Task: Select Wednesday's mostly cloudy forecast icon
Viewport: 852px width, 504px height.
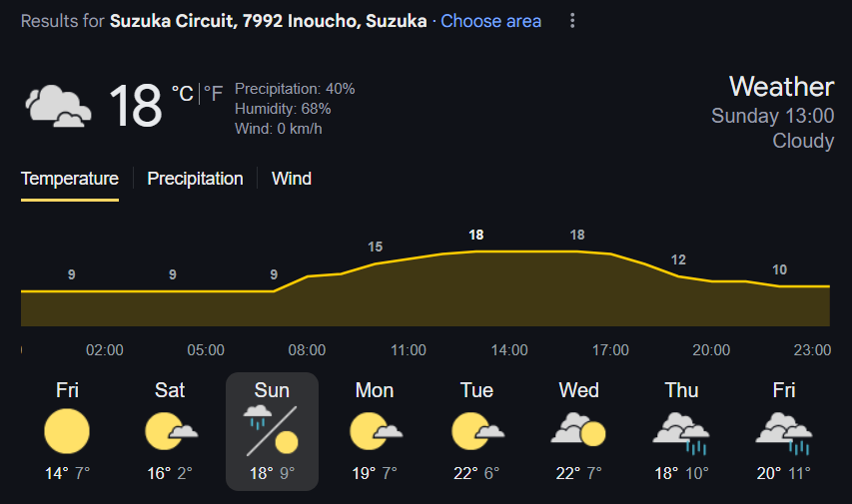Action: click(578, 430)
